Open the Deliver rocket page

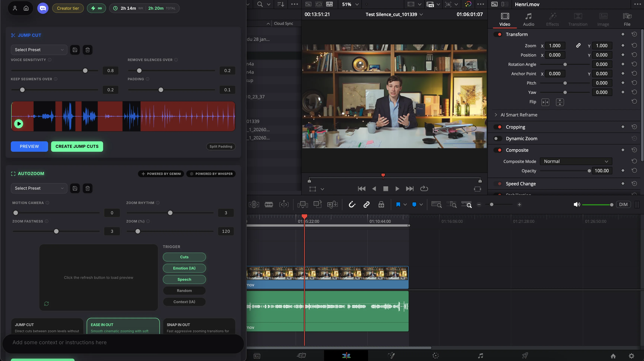pyautogui.click(x=525, y=355)
